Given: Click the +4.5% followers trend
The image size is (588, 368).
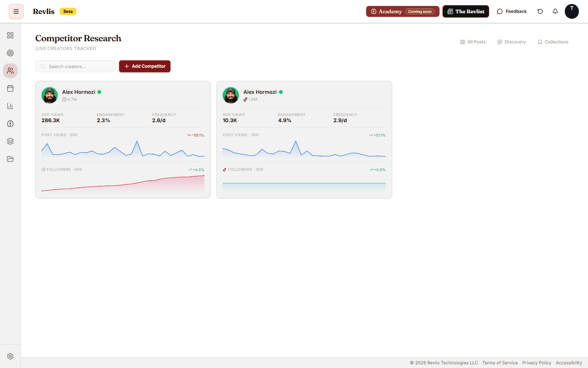Looking at the screenshot, I should coord(196,170).
